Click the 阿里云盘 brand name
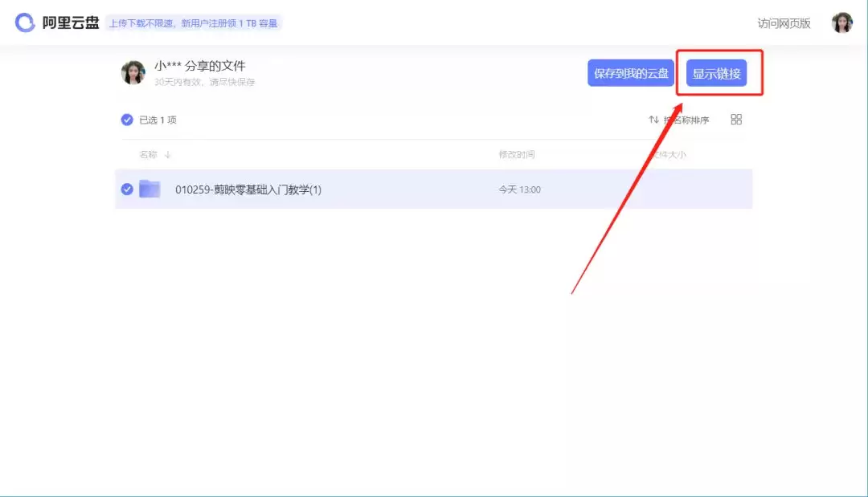 (71, 22)
